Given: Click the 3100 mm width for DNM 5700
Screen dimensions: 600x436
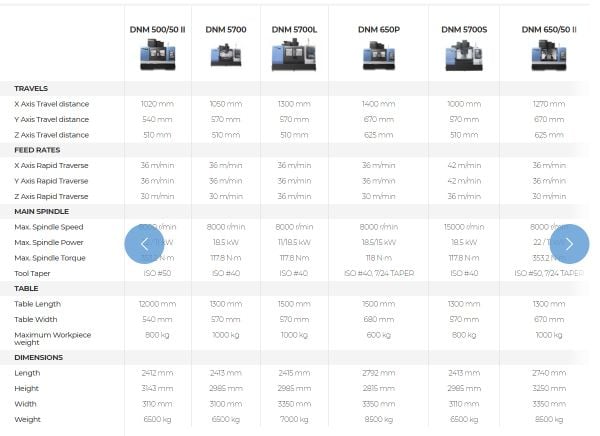Looking at the screenshot, I should (226, 404).
